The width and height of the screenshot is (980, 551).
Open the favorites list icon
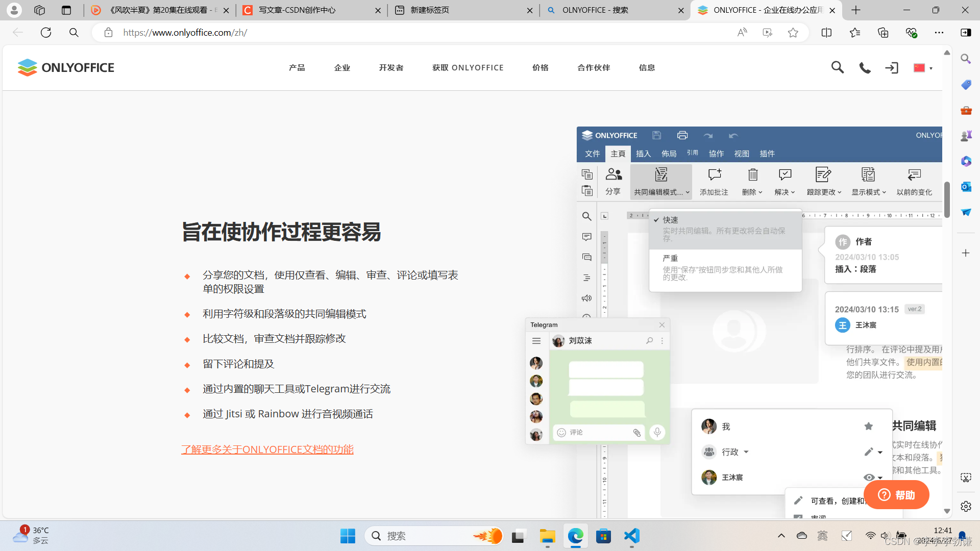click(x=855, y=33)
